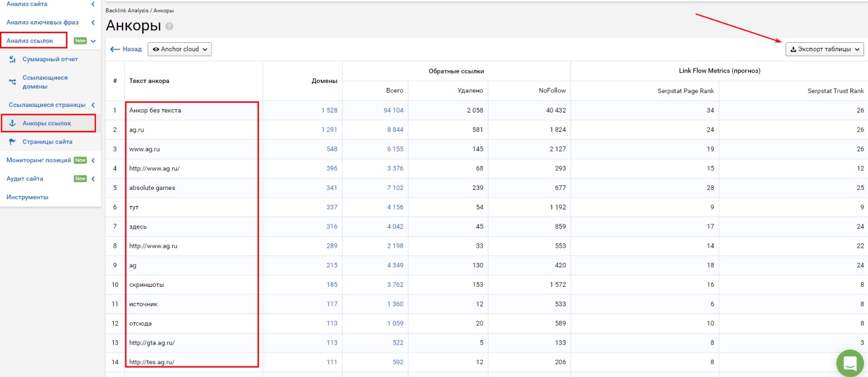This screenshot has width=868, height=377.
Task: Click domains count 1 528 link
Action: pyautogui.click(x=329, y=110)
